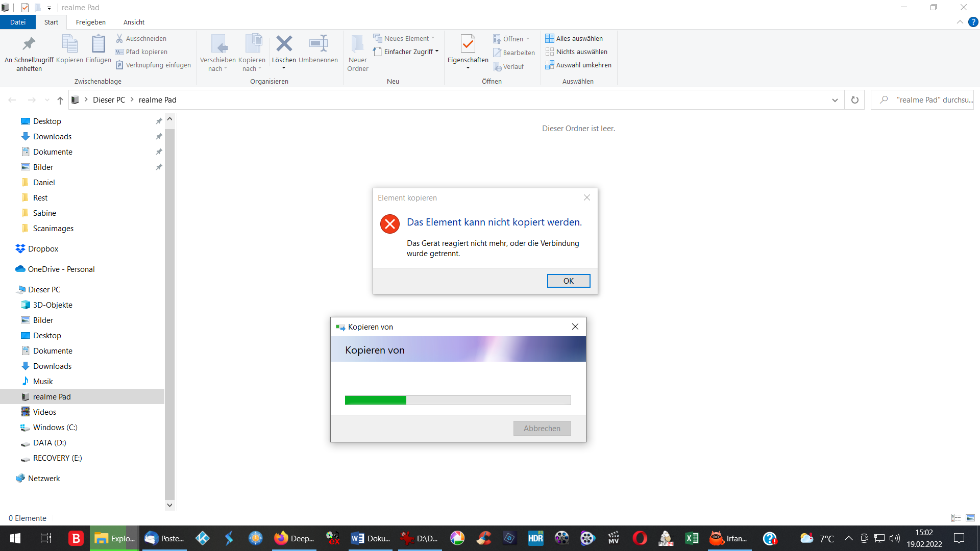Open Opera browser on taskbar

click(640, 538)
